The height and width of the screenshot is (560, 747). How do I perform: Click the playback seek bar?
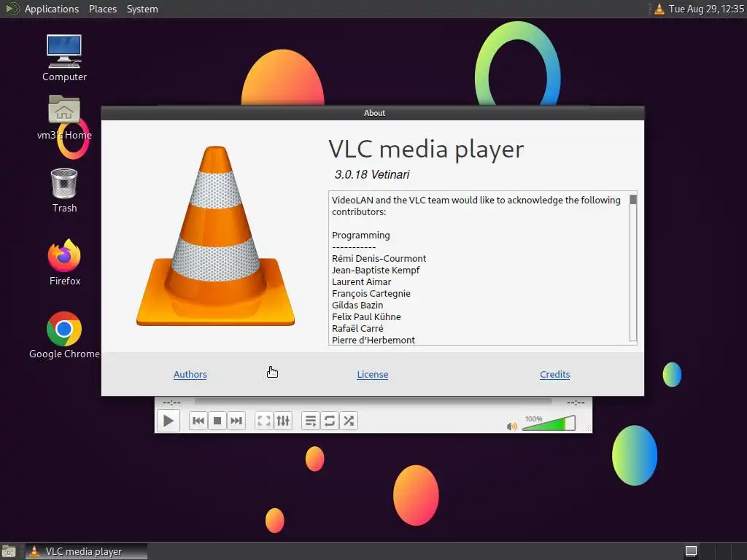click(x=373, y=402)
